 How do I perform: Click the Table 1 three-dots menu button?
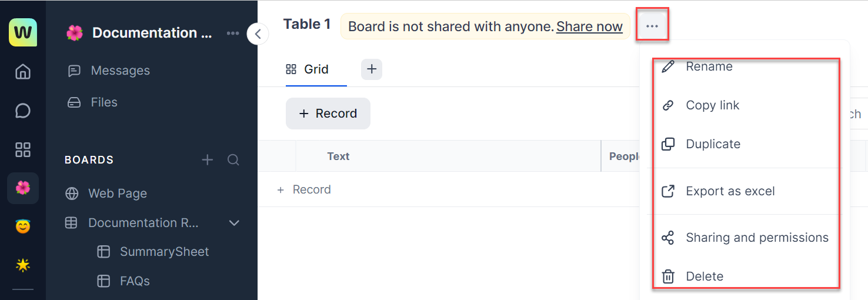[652, 26]
